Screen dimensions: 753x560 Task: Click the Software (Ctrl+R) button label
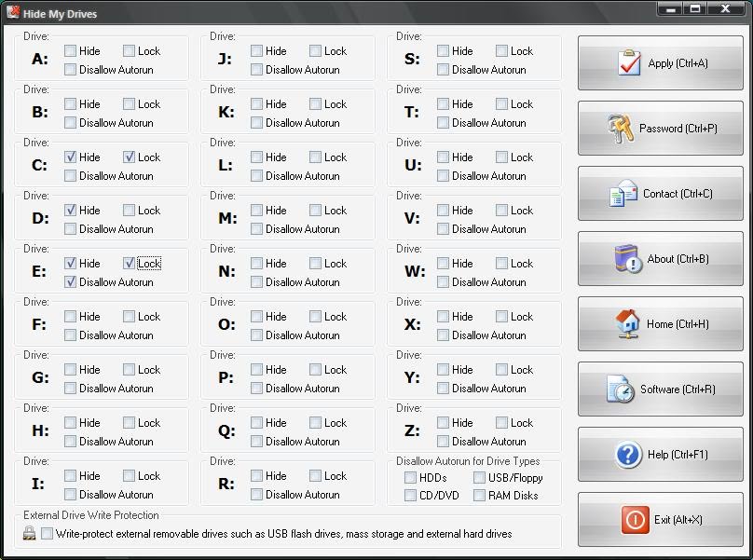point(678,389)
